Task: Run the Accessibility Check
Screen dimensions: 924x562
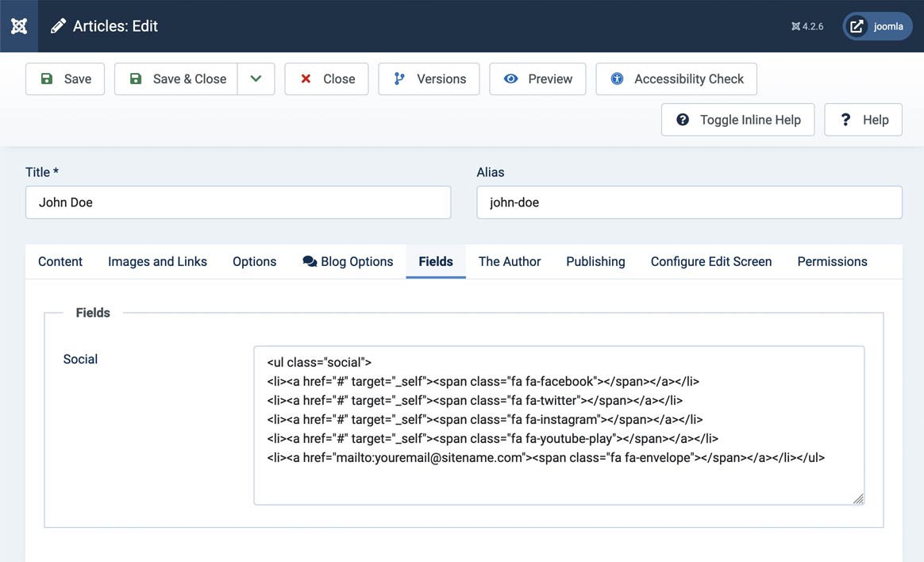Action: tap(676, 79)
